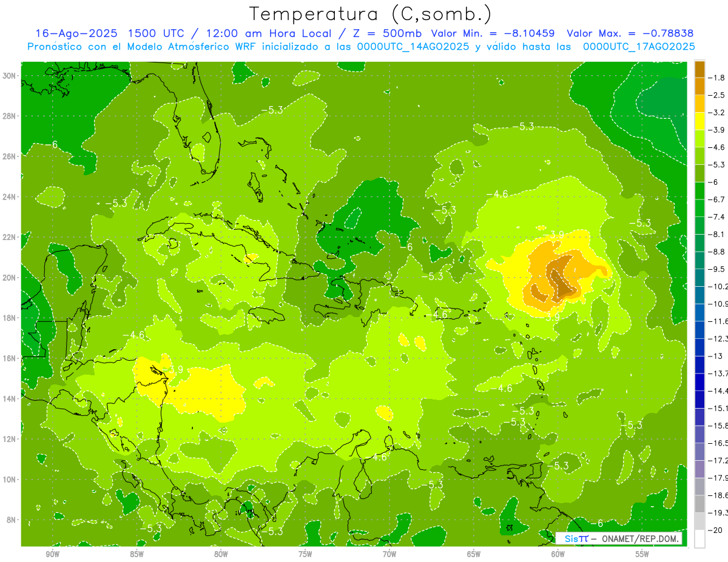
Task: Click the 12N latitude axis label
Action: tap(10, 439)
